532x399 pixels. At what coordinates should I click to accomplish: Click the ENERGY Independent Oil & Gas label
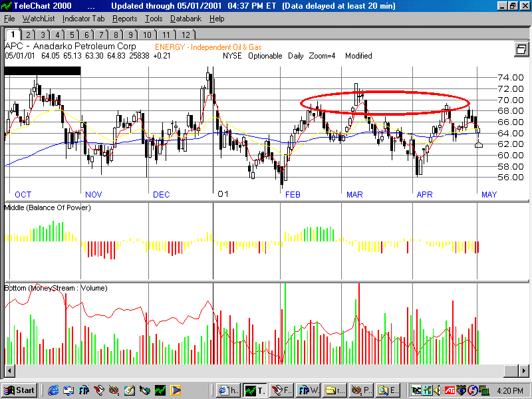pos(208,47)
